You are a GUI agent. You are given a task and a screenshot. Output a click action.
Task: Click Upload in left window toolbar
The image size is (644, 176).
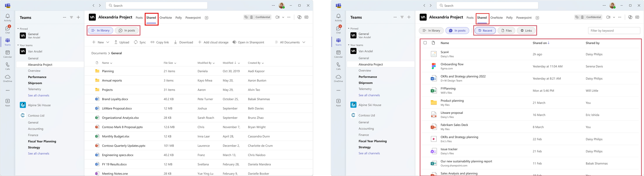pos(122,42)
